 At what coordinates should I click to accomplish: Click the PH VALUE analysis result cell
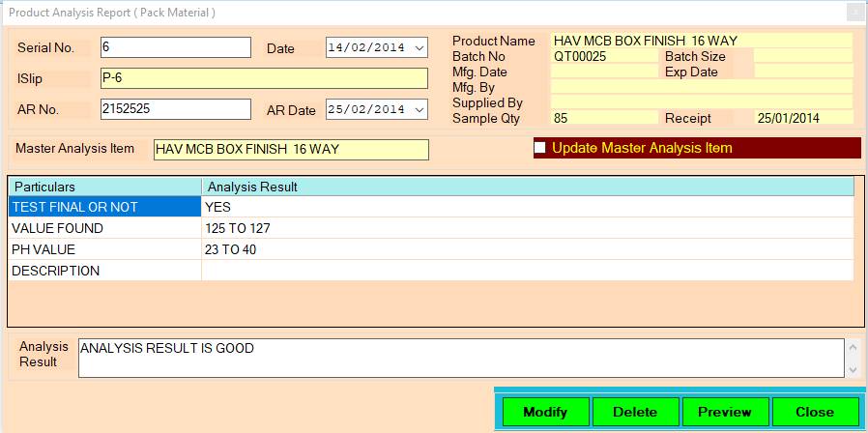(527, 249)
